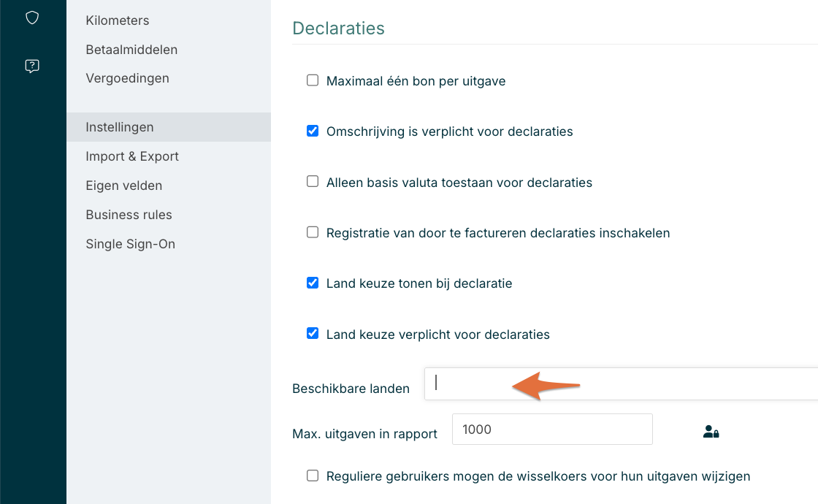Viewport: 818px width, 504px height.
Task: Disable 'Land keuze tonen bij declaratie'
Action: tap(313, 283)
